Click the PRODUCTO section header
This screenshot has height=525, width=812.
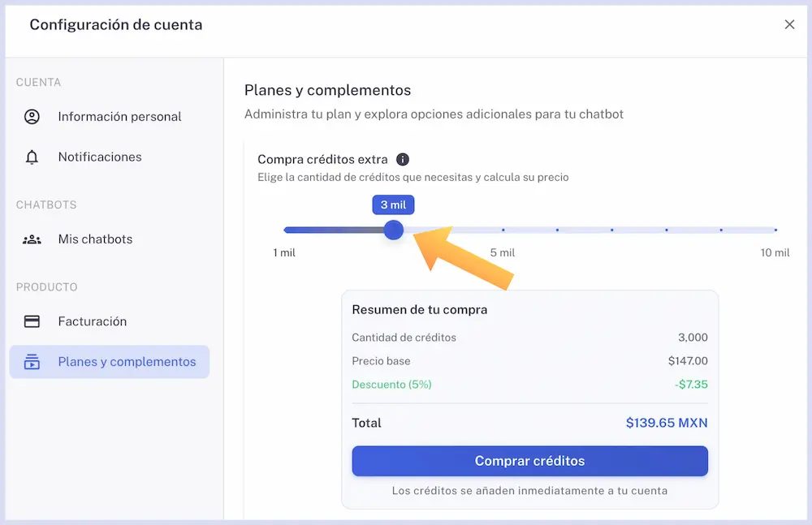pos(46,287)
